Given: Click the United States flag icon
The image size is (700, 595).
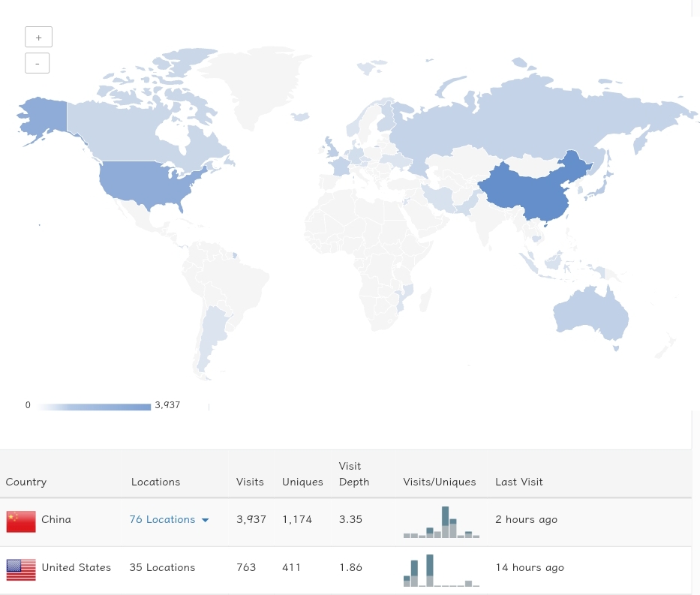Looking at the screenshot, I should [x=20, y=569].
